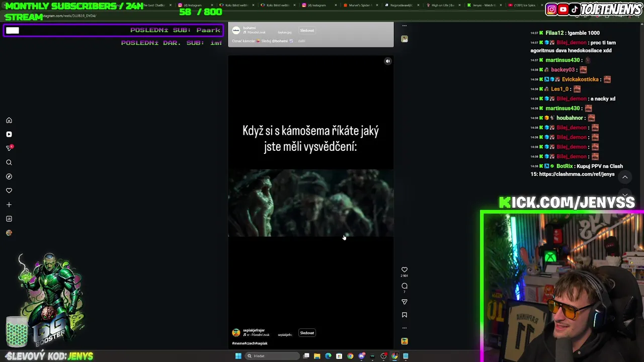Open the Dashboard chart icon in sidebar

coord(9,219)
